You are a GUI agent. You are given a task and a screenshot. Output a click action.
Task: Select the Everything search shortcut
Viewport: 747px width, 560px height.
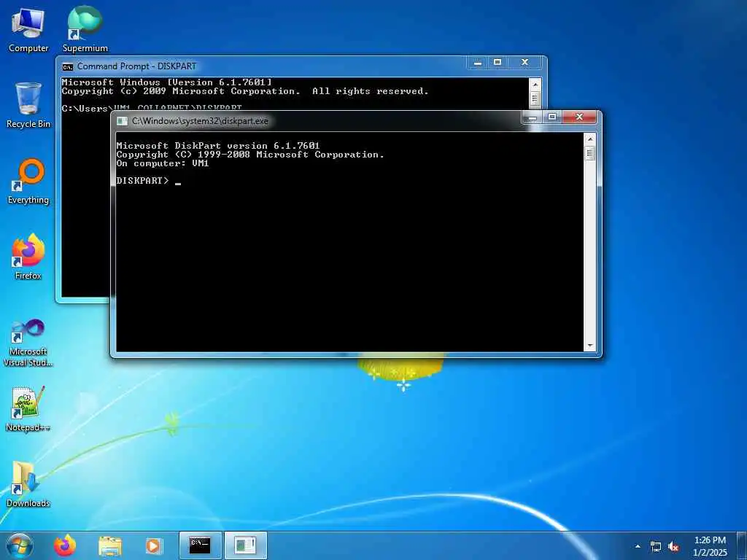pos(28,182)
